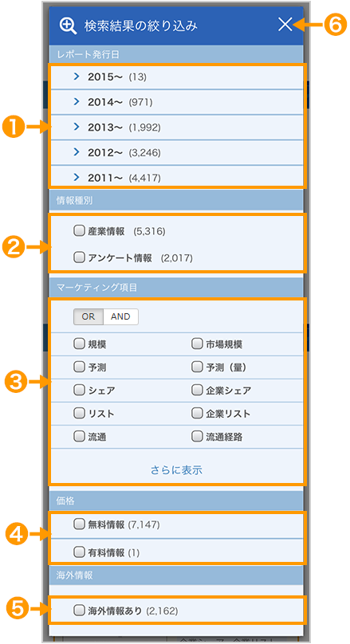Screen dimensions: 350x644
Task: Close the 検索結果の絞り込み filter panel
Action: tap(285, 25)
